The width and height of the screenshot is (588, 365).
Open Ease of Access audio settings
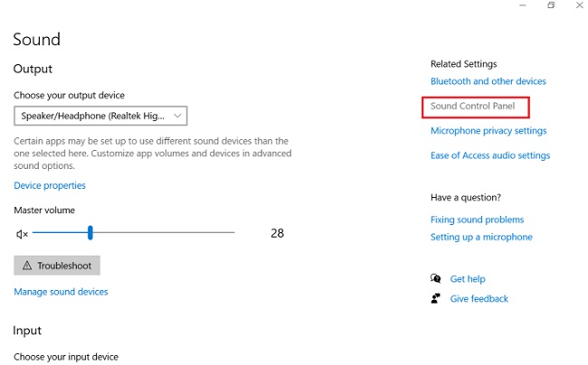click(489, 155)
